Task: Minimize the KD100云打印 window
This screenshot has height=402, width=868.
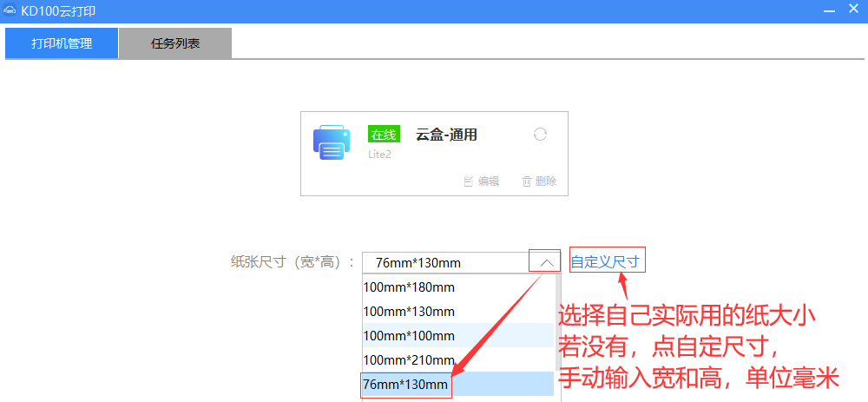Action: [829, 10]
